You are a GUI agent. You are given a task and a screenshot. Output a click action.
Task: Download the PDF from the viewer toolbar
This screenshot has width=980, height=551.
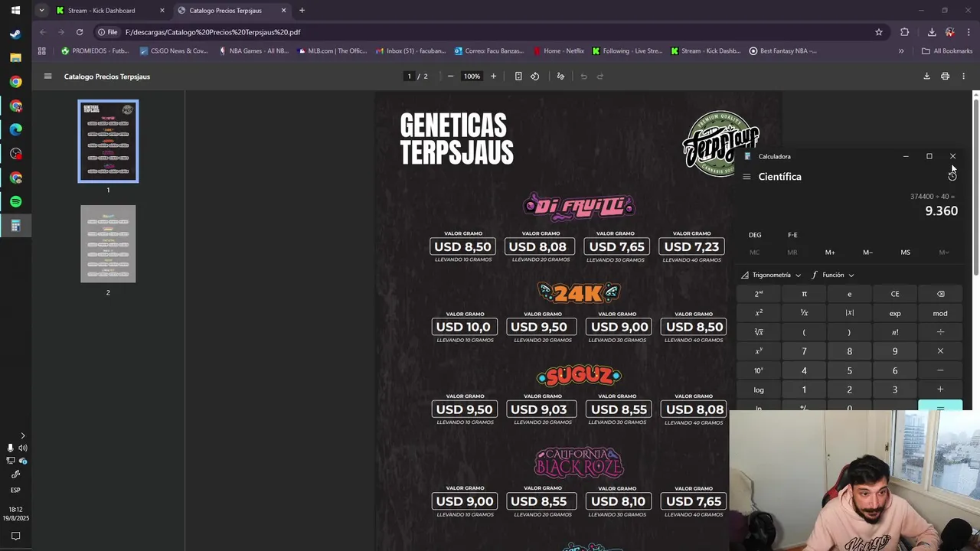tap(926, 76)
